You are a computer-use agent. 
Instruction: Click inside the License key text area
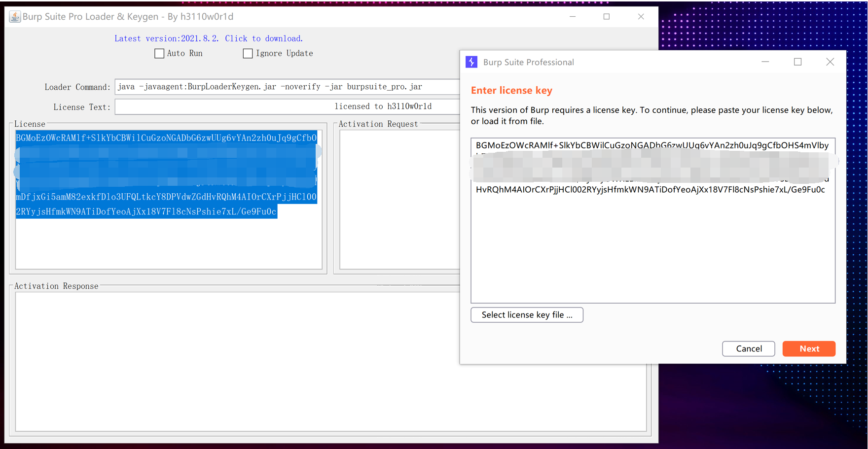coord(169,200)
